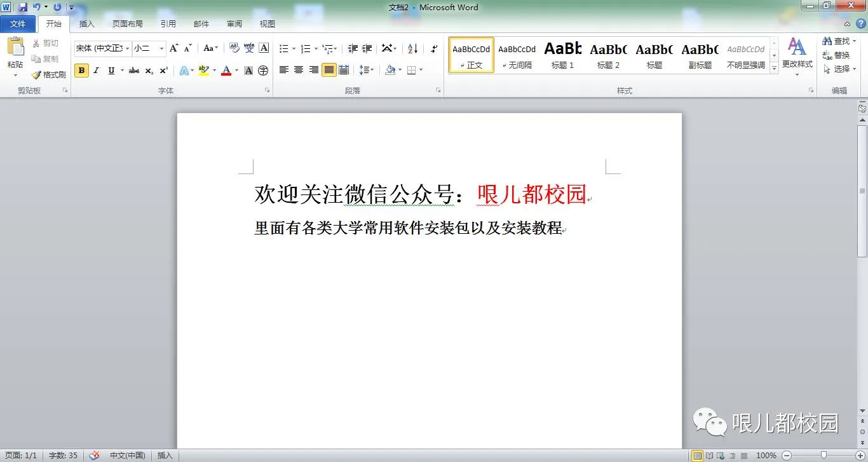Click the Paste (粘贴) clipboard icon
The width and height of the screenshot is (868, 462).
point(15,48)
